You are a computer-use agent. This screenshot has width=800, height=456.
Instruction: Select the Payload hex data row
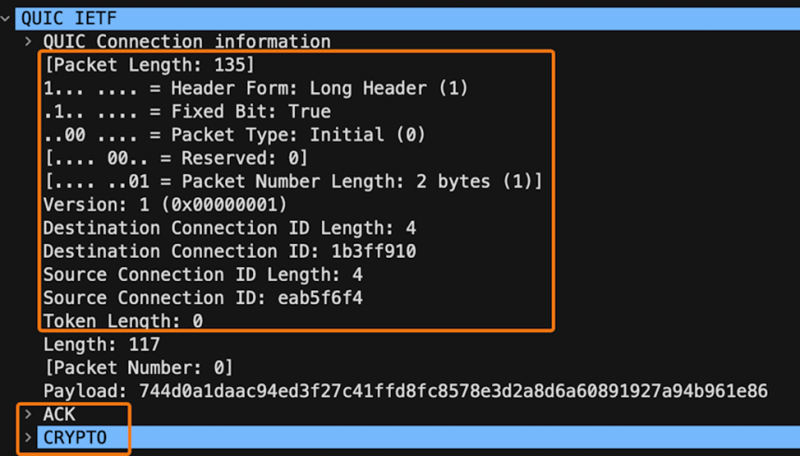(x=406, y=391)
